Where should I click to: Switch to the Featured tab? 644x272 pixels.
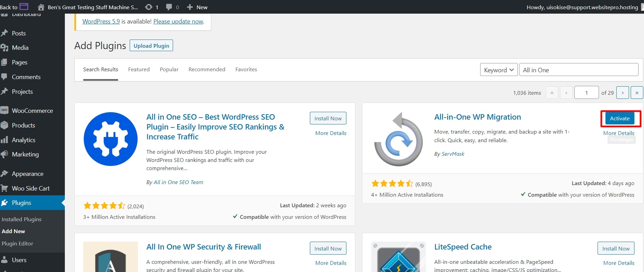pos(139,70)
